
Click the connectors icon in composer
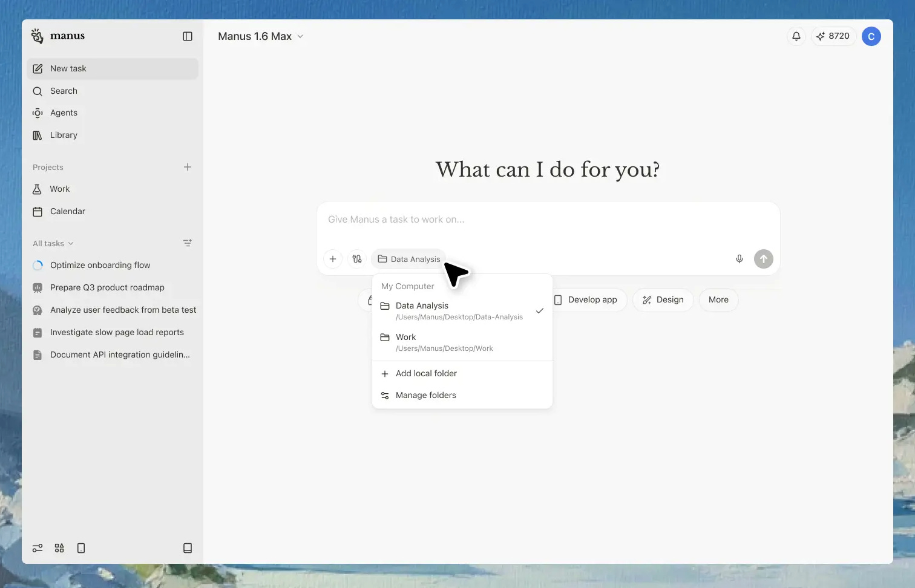(357, 259)
